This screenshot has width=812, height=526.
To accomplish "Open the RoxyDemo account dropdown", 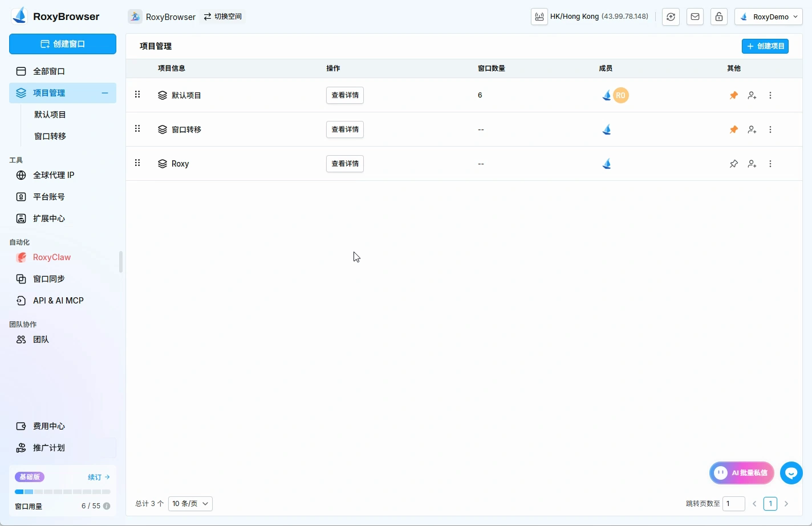I will (x=769, y=17).
